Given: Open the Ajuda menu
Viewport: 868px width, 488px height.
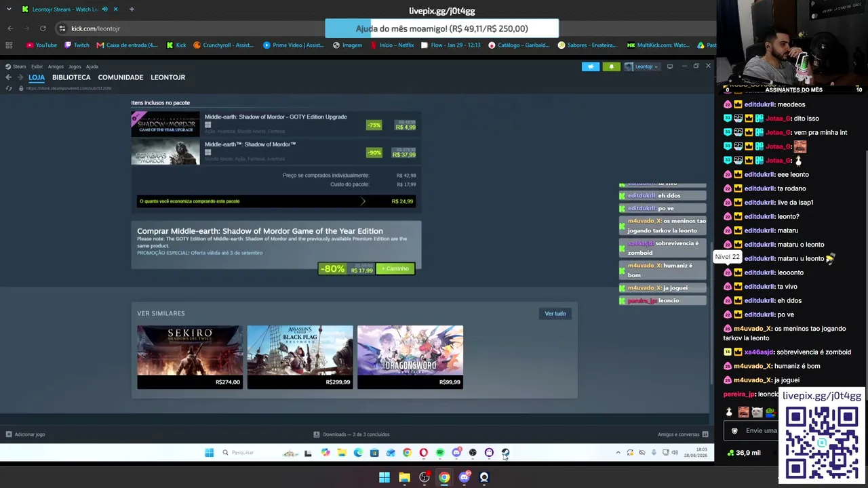Looking at the screenshot, I should point(92,66).
